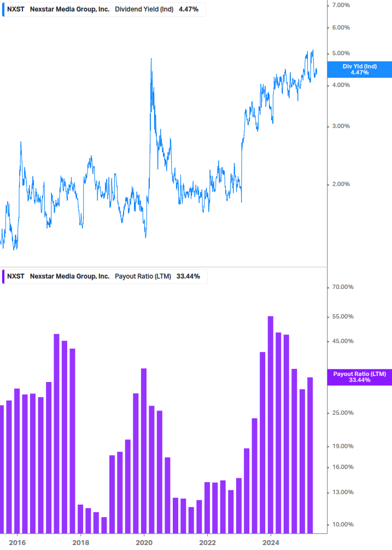Click the 4.00% dividend yield axis label
This screenshot has height=550, width=392.
(341, 85)
